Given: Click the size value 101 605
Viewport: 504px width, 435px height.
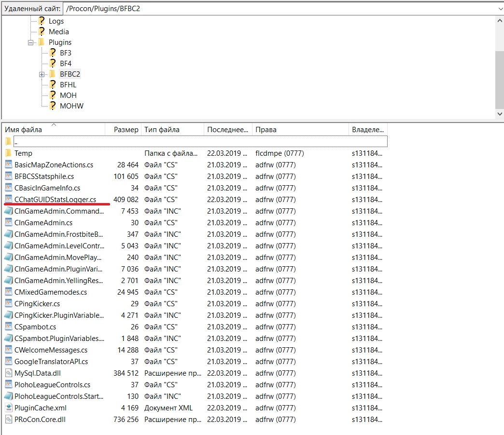Looking at the screenshot, I should tap(126, 176).
